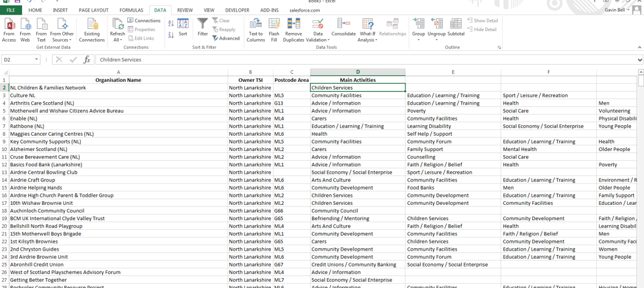Viewport: 644px width, 288px height.
Task: Select column A header
Action: 118,72
